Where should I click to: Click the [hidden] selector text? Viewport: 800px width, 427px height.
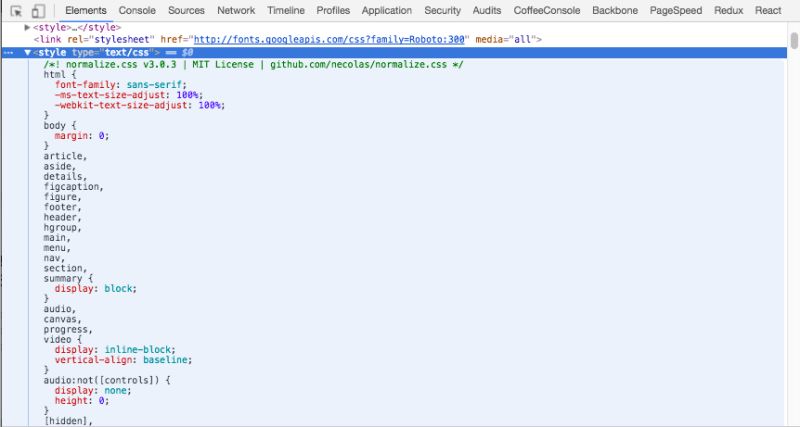[x=68, y=421]
